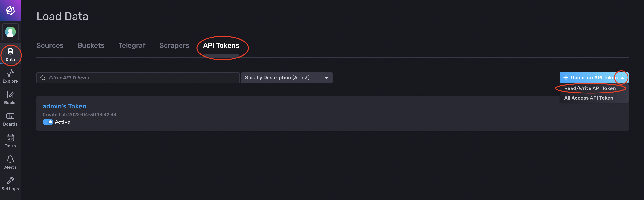Open the Alerts section

pyautogui.click(x=10, y=162)
